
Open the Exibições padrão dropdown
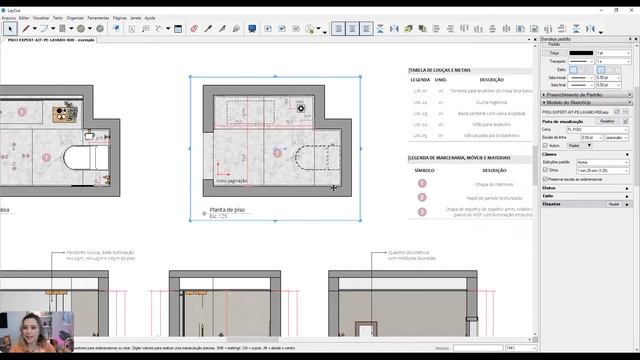(602, 162)
